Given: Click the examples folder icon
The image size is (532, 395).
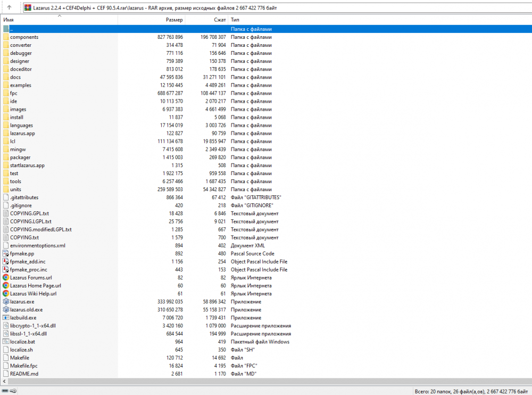Looking at the screenshot, I should tap(6, 85).
